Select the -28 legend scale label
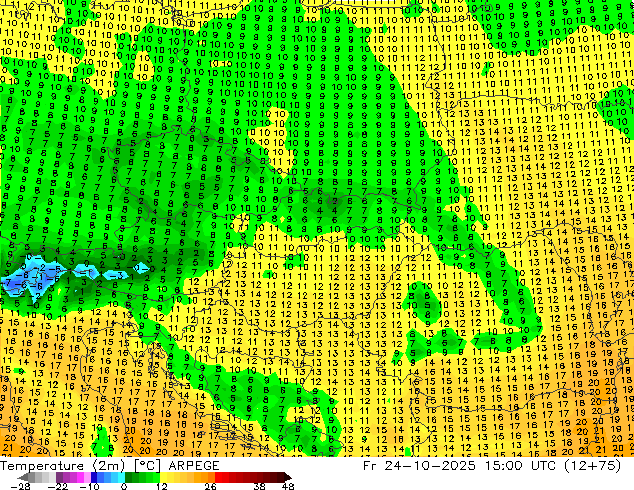Viewport: 634px width, 490px height. [x=20, y=486]
